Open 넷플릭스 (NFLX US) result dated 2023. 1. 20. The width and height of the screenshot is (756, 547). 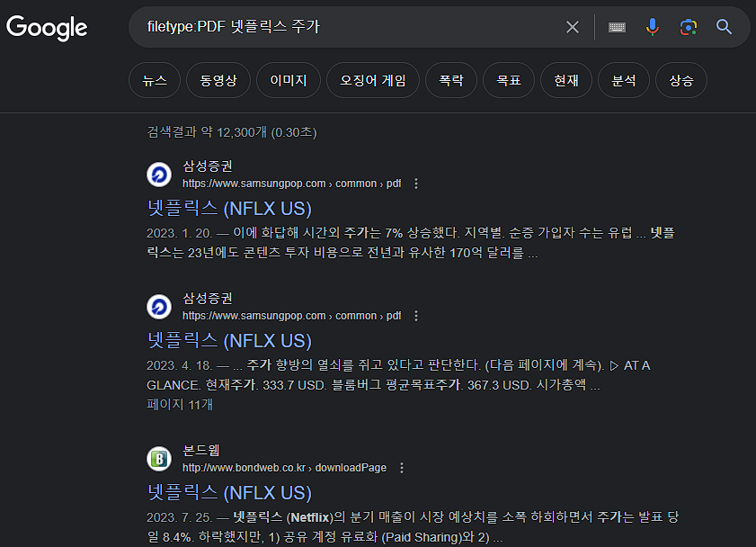229,209
